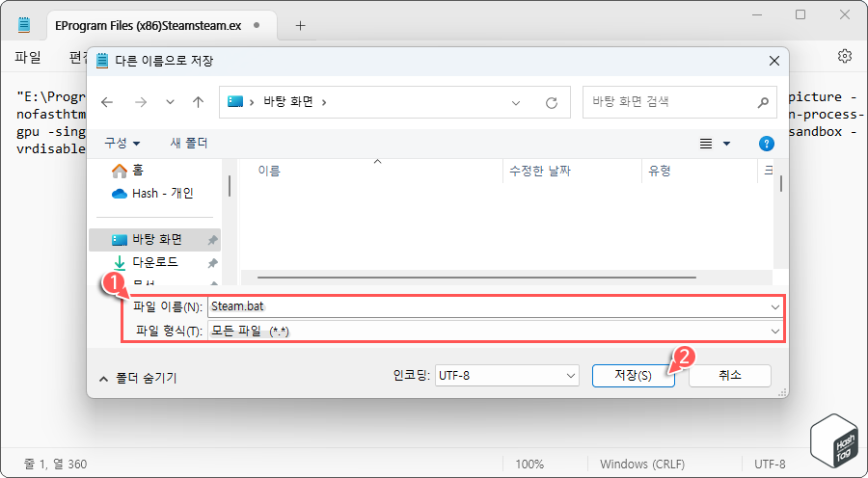Click the 100% zoom status entry
This screenshot has width=868, height=478.
tap(529, 465)
